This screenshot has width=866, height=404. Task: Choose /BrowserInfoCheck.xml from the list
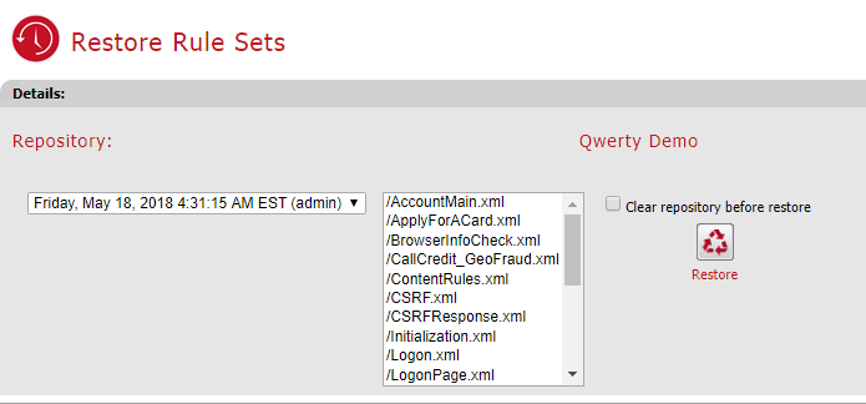(462, 240)
